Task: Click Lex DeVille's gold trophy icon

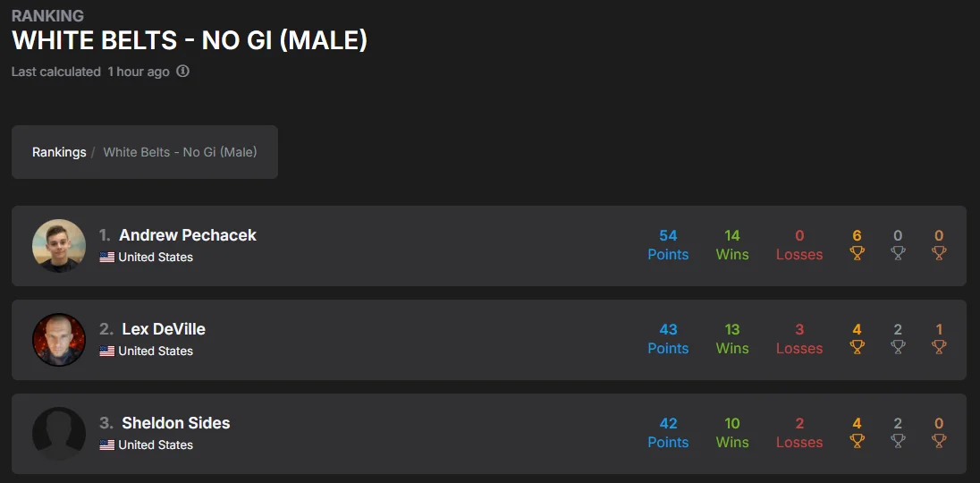Action: pyautogui.click(x=857, y=348)
